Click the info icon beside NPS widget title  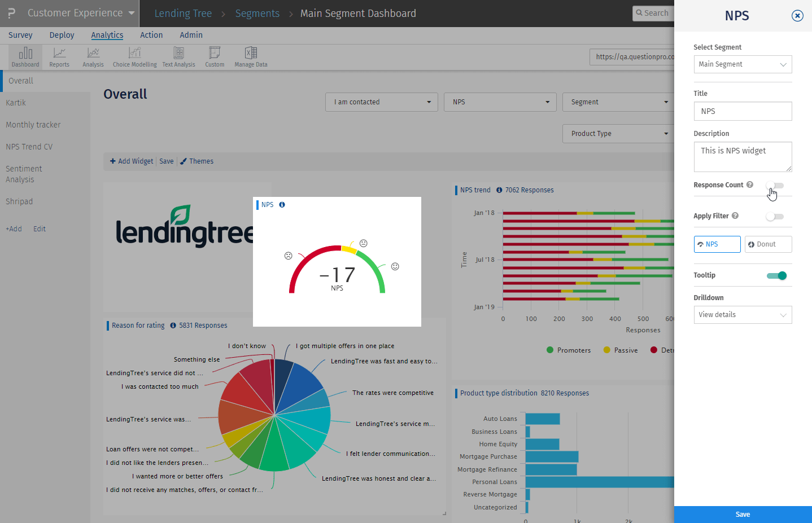pos(282,205)
